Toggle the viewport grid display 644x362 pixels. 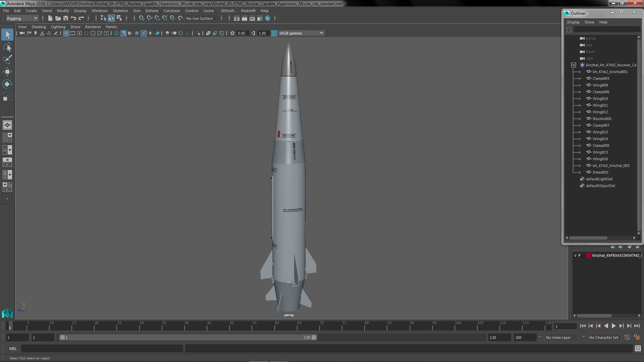coord(66,33)
